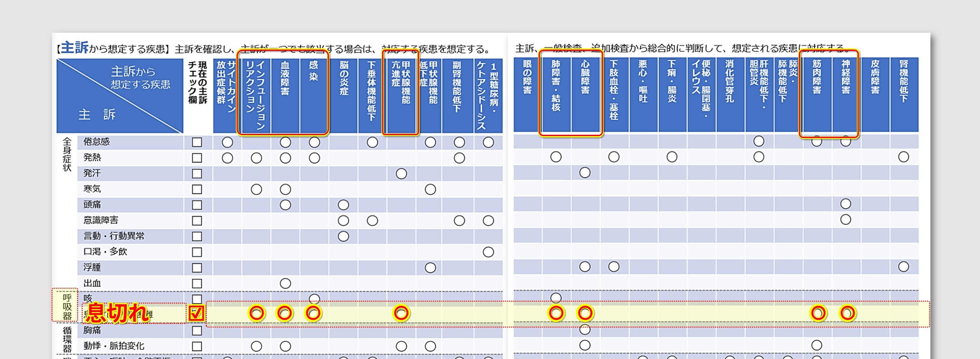Tick the 発熱 symptom checkbox

coord(197,158)
